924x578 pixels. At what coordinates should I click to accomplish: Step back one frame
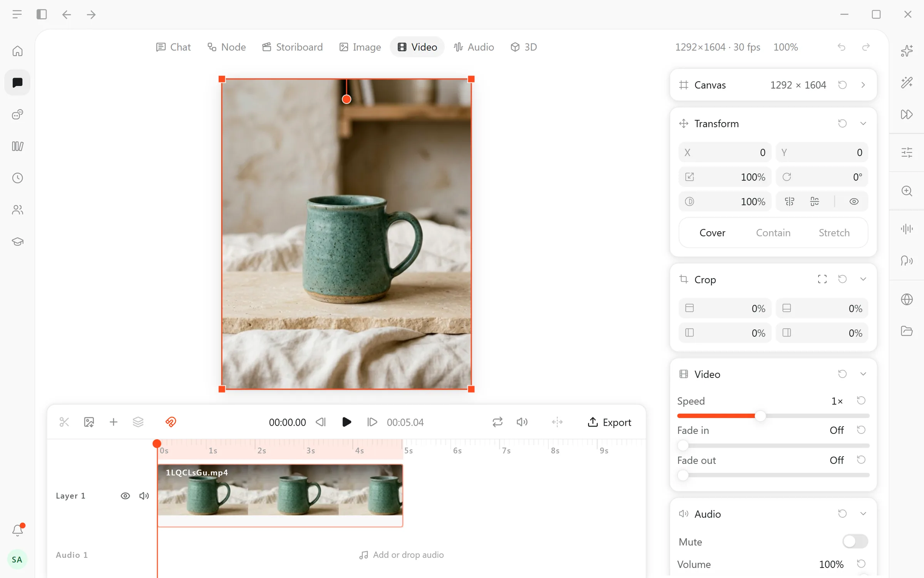[x=321, y=422]
